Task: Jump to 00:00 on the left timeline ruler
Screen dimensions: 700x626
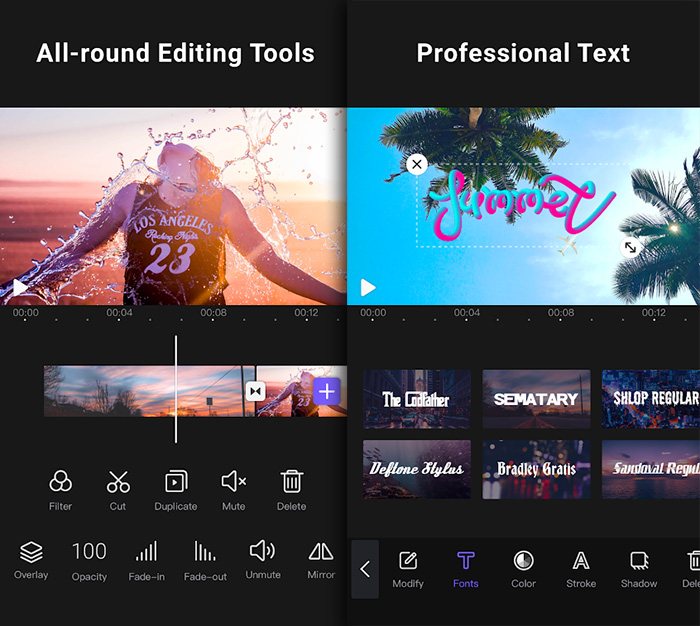Action: point(25,313)
